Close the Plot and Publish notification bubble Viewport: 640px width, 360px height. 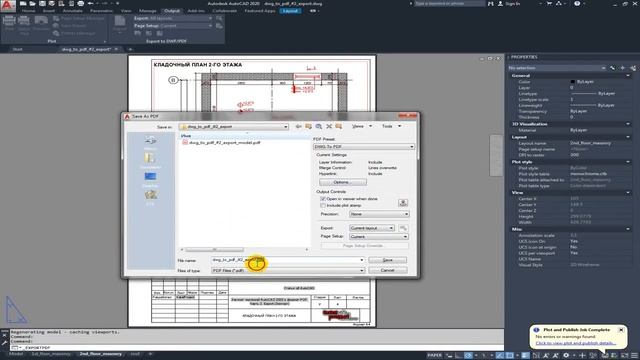click(x=621, y=330)
